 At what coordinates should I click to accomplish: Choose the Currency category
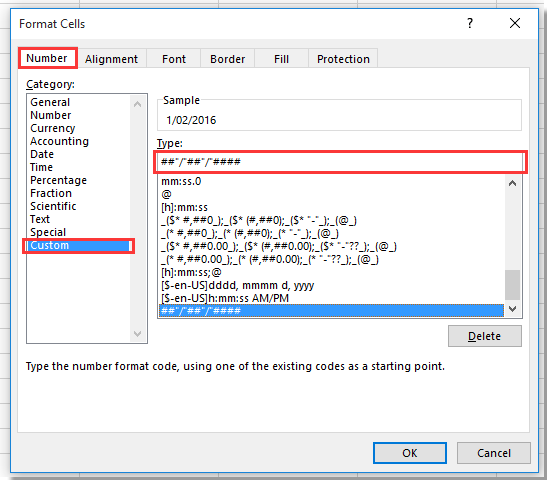click(x=53, y=128)
